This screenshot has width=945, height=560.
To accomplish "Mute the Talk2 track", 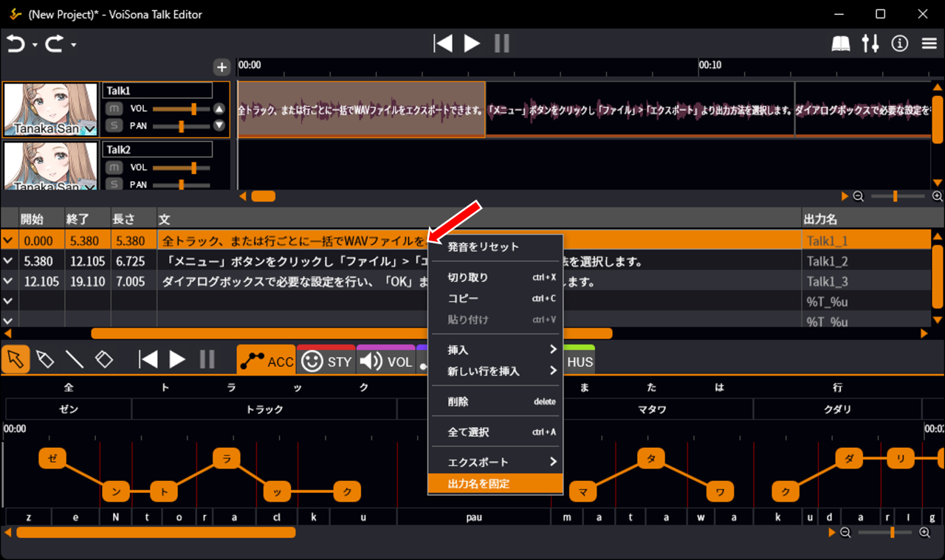I will point(114,167).
